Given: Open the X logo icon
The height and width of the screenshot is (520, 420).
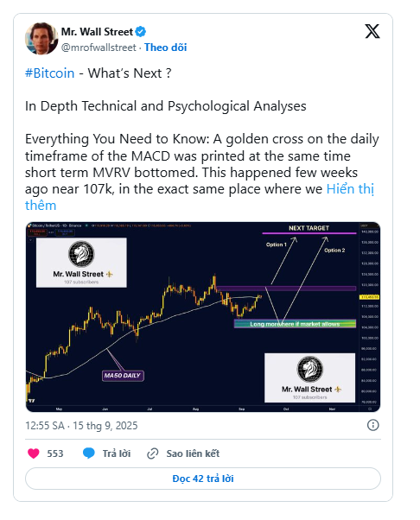Looking at the screenshot, I should click(372, 31).
